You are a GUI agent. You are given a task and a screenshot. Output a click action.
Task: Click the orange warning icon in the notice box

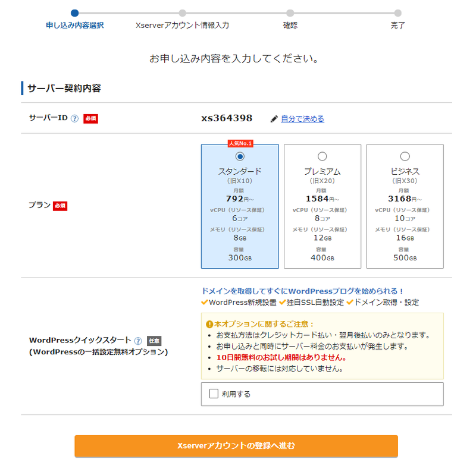(209, 325)
